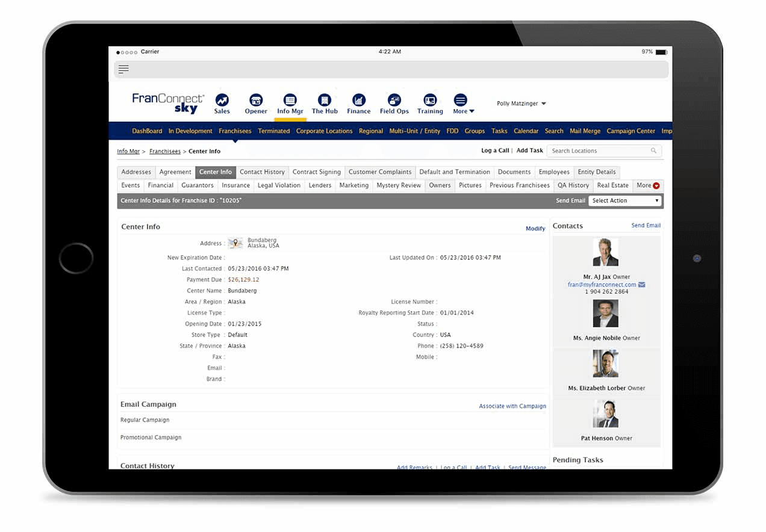
Task: Open the Select Action dropdown
Action: point(625,200)
